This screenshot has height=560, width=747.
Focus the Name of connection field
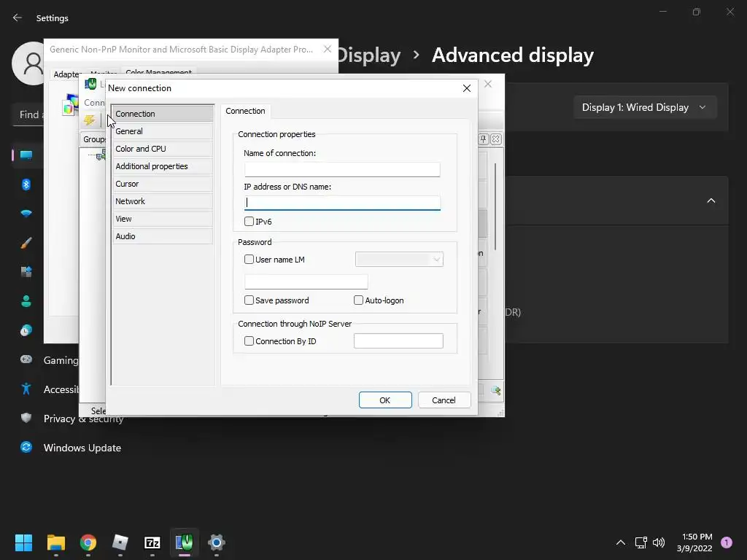click(342, 169)
